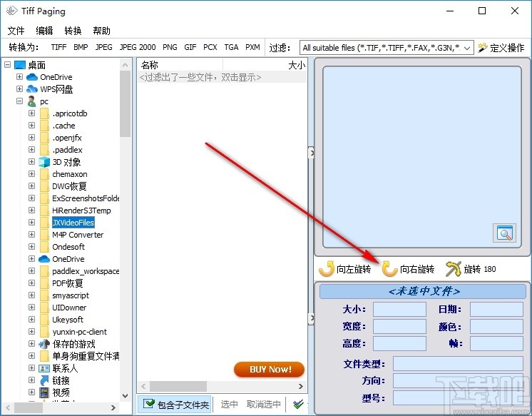Select the 3D 对象 folder
Screen dimensions: 532x416
[66, 162]
